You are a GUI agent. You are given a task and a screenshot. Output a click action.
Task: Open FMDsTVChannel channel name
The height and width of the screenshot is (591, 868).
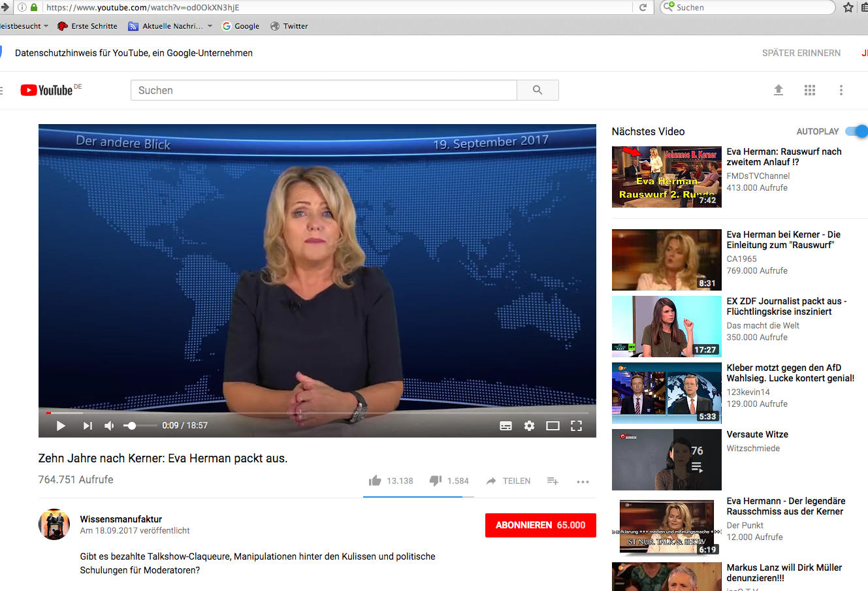(x=758, y=176)
